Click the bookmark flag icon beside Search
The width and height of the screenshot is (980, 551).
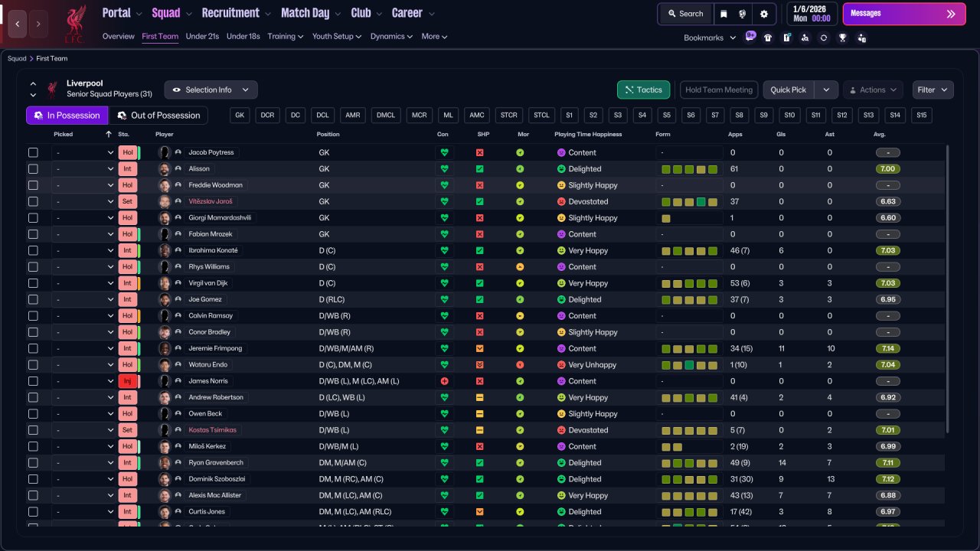pos(724,14)
